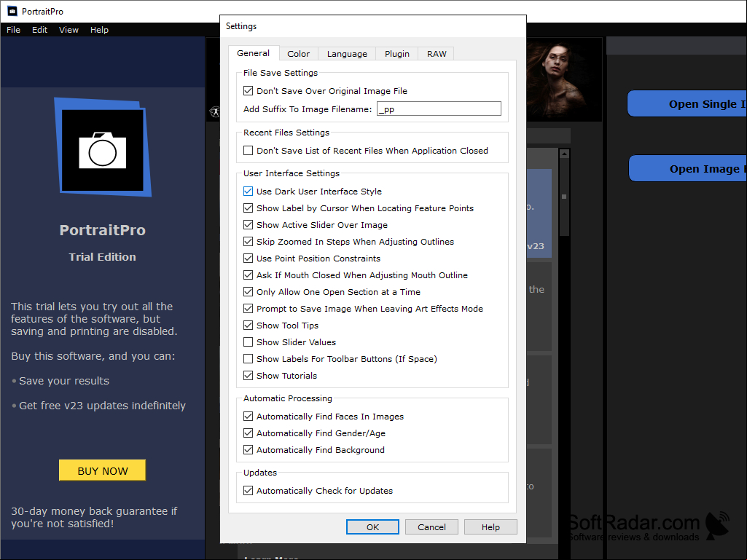This screenshot has height=560, width=747.
Task: Switch to the Color tab
Action: 299,54
